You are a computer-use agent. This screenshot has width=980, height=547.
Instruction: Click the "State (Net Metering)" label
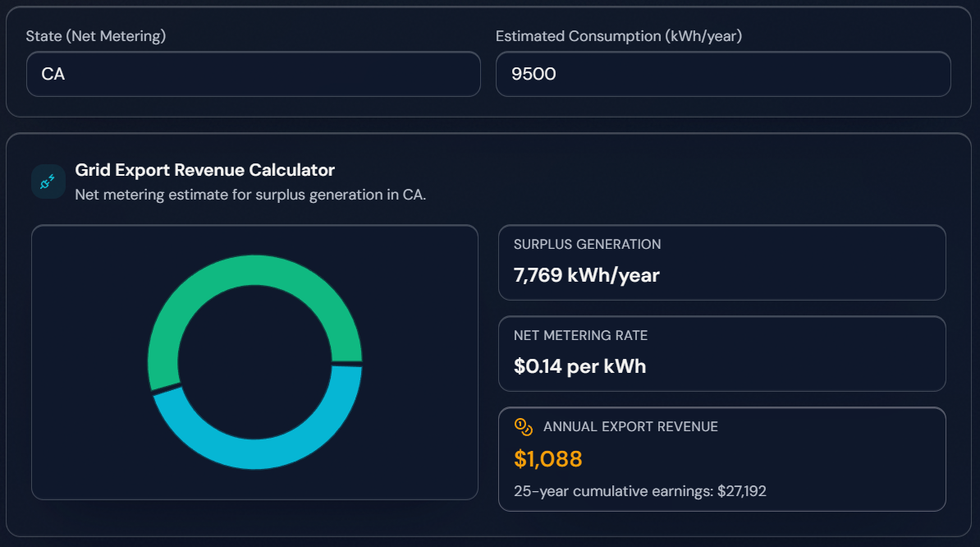96,36
